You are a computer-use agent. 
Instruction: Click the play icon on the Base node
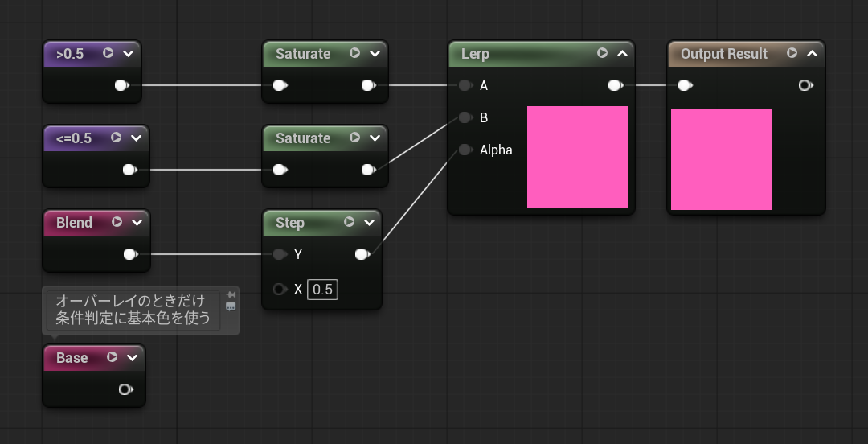coord(112,357)
